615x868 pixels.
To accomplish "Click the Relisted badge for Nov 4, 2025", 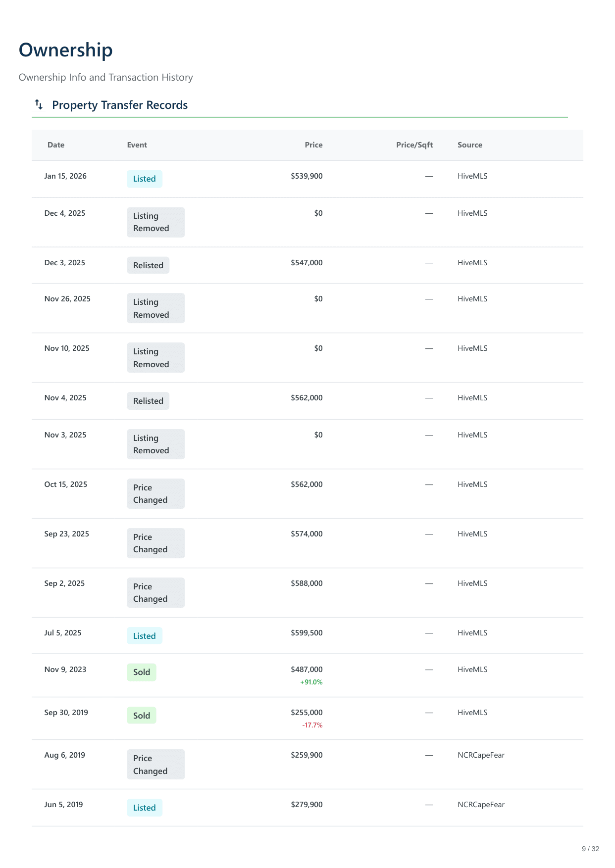I will (148, 401).
